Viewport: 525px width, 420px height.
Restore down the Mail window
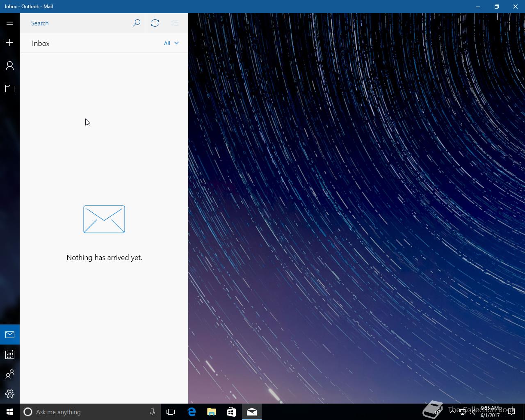point(497,7)
